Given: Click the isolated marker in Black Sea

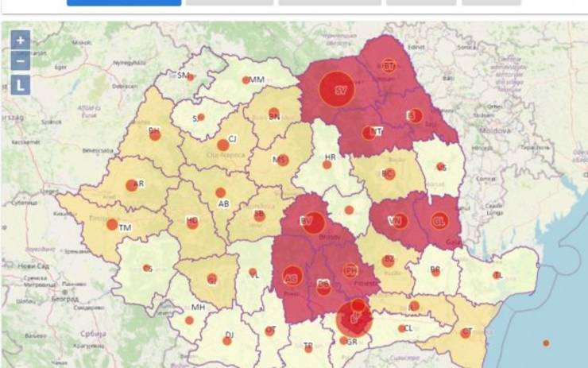Looking at the screenshot, I should point(546,343).
